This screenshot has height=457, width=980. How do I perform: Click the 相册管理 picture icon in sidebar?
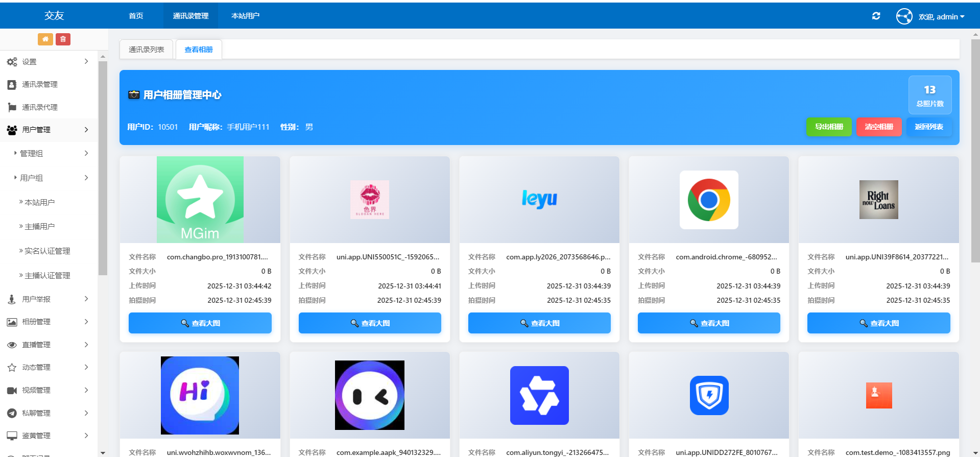pyautogui.click(x=12, y=322)
